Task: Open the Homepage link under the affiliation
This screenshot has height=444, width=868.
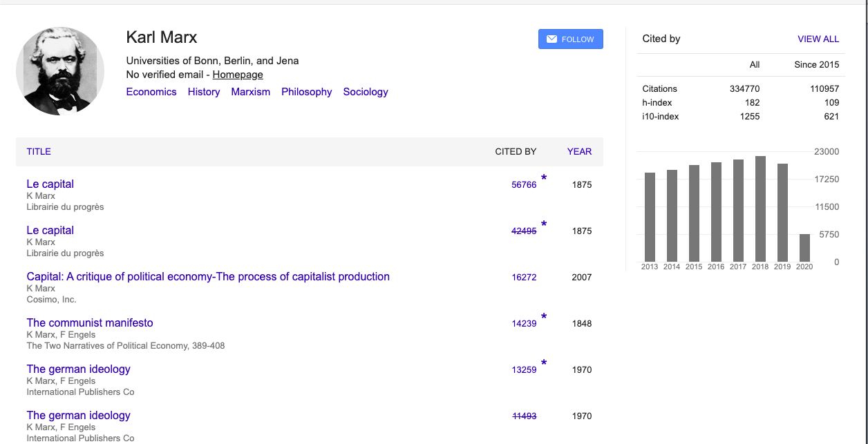Action: click(x=238, y=75)
